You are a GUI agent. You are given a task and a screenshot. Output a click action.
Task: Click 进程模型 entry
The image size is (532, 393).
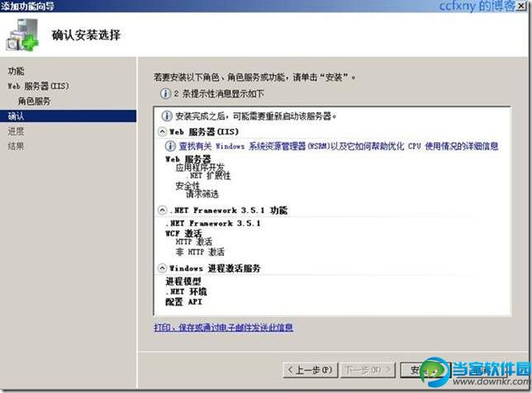click(183, 281)
